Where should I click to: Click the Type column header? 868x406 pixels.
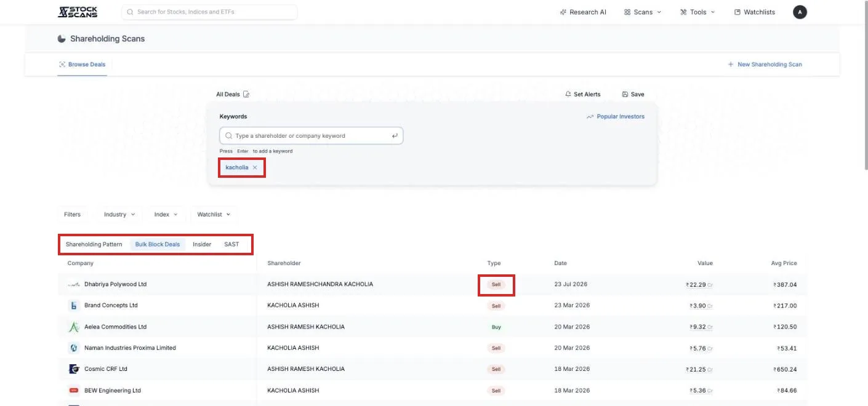[494, 263]
